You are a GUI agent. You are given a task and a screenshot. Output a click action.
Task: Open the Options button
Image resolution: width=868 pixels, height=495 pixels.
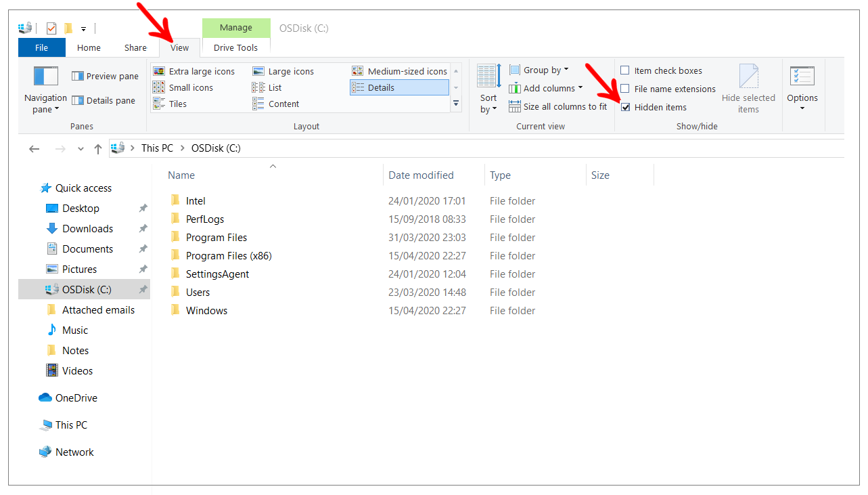[802, 89]
